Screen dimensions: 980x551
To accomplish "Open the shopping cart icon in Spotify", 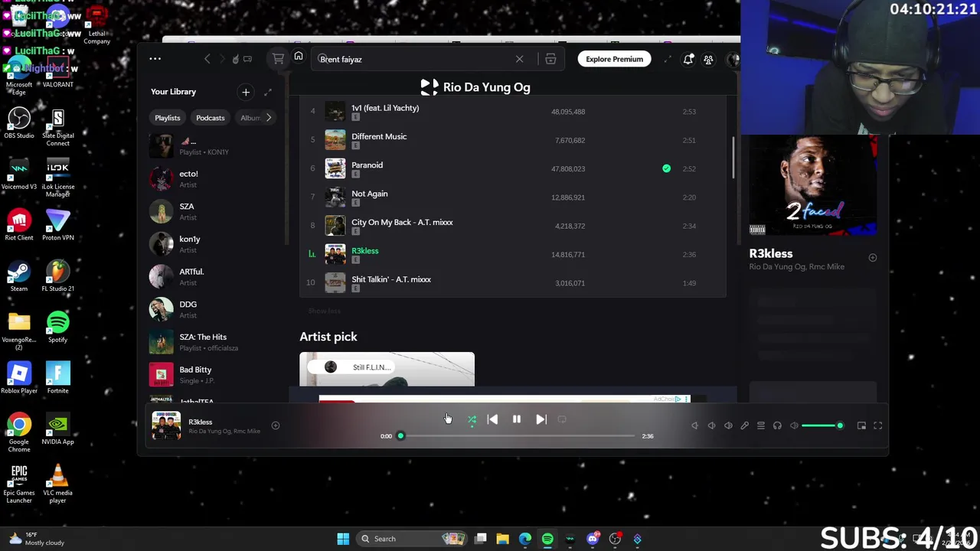I will point(278,59).
